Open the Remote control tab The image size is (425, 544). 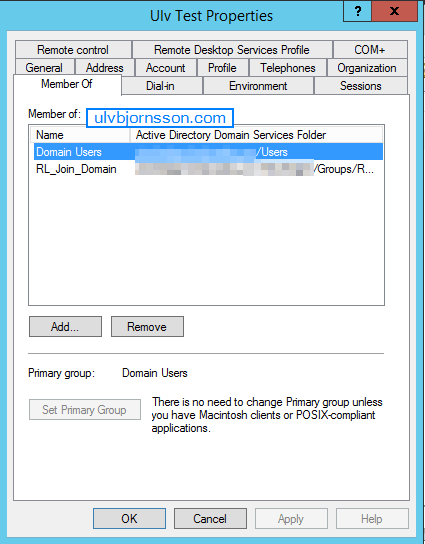pyautogui.click(x=73, y=50)
